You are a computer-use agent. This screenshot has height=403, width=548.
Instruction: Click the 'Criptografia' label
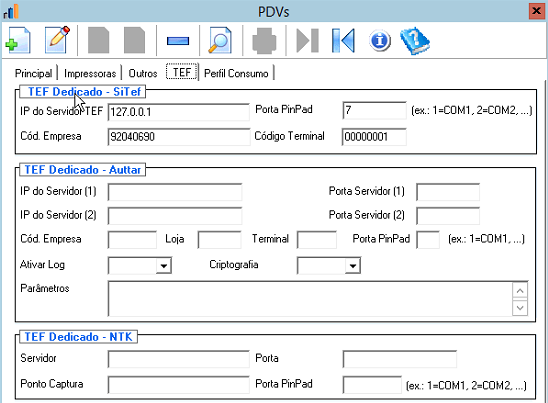(x=234, y=265)
